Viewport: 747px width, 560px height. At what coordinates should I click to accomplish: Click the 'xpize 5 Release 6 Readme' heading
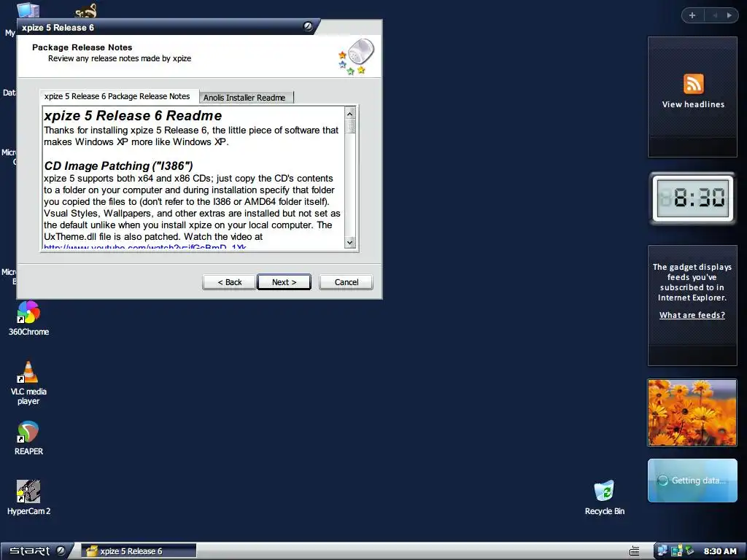pos(133,116)
